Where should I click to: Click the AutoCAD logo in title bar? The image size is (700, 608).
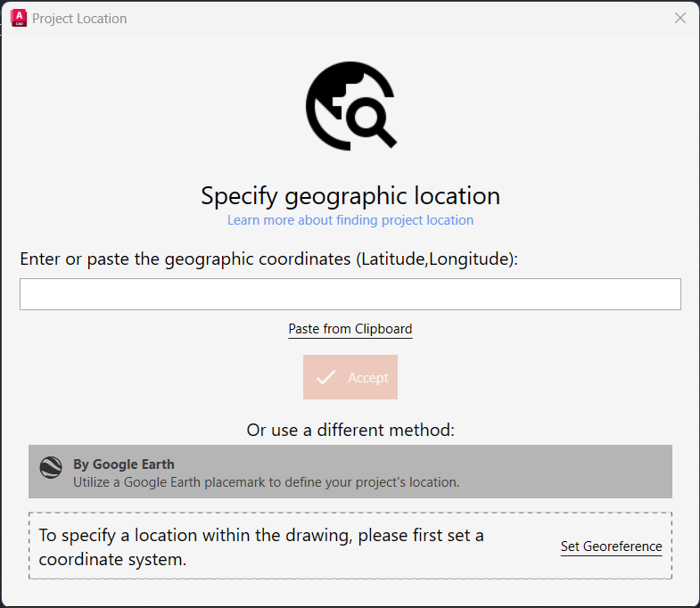tap(19, 19)
